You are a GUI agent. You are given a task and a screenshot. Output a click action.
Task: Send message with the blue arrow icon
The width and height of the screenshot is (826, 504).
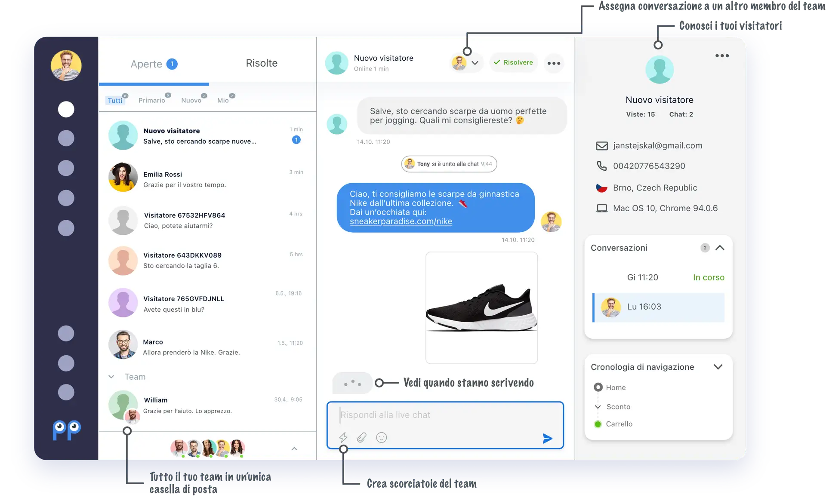tap(547, 438)
